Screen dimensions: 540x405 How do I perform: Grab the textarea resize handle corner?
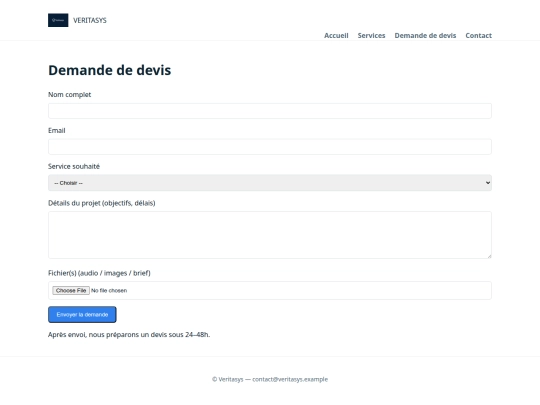coord(489,256)
